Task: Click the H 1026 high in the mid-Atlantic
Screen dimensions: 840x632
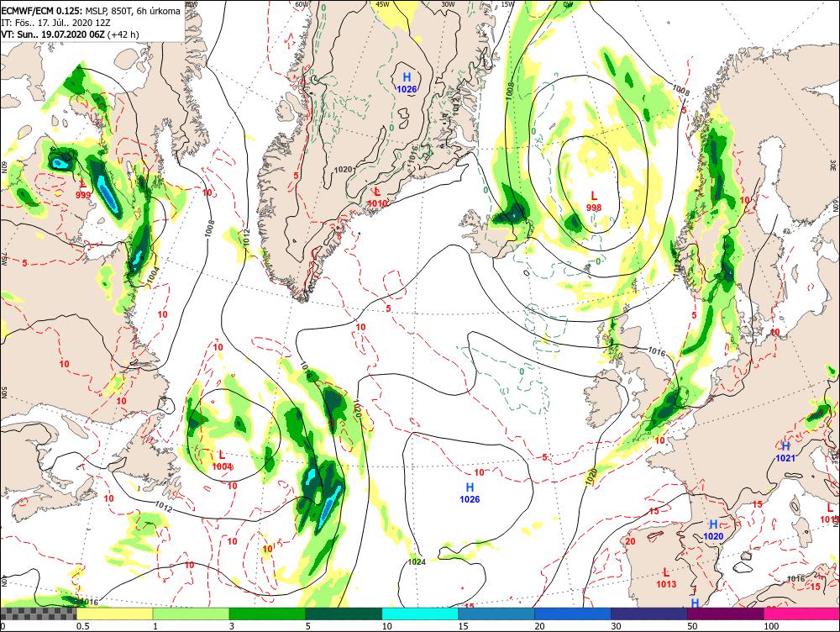Action: (x=470, y=493)
